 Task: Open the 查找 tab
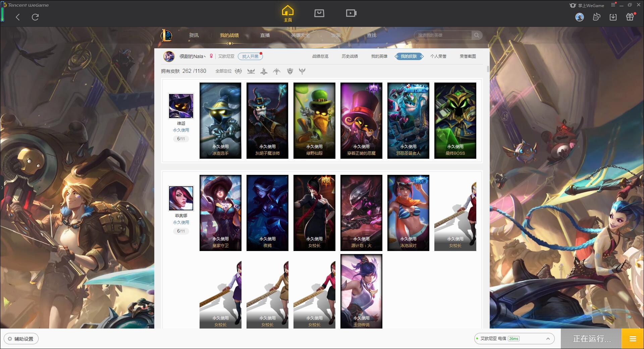click(372, 35)
